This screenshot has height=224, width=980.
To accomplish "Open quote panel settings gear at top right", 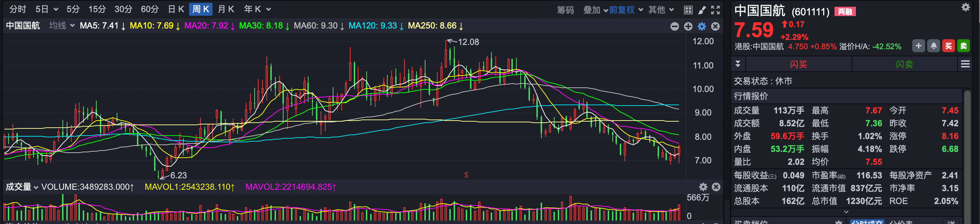I will pos(965,7).
